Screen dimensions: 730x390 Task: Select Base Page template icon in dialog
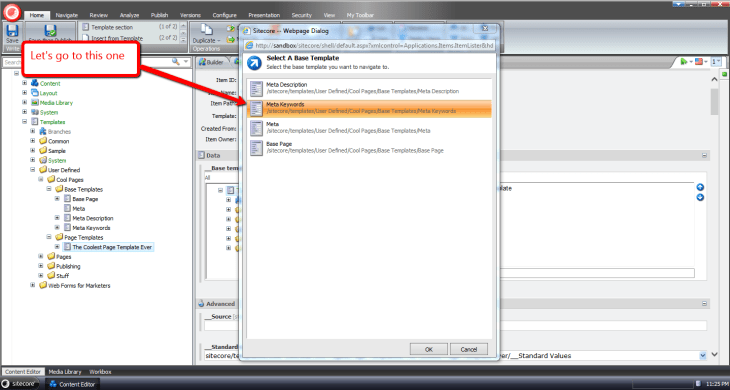coord(257,148)
